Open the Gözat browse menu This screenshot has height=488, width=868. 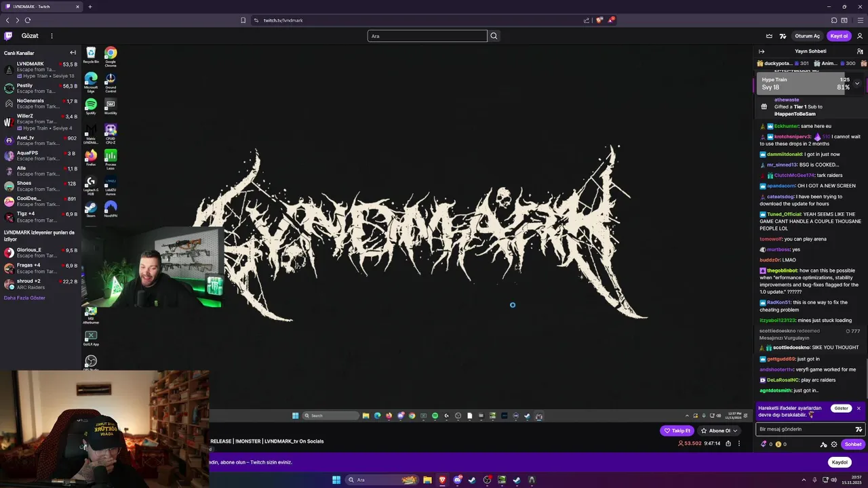click(30, 36)
